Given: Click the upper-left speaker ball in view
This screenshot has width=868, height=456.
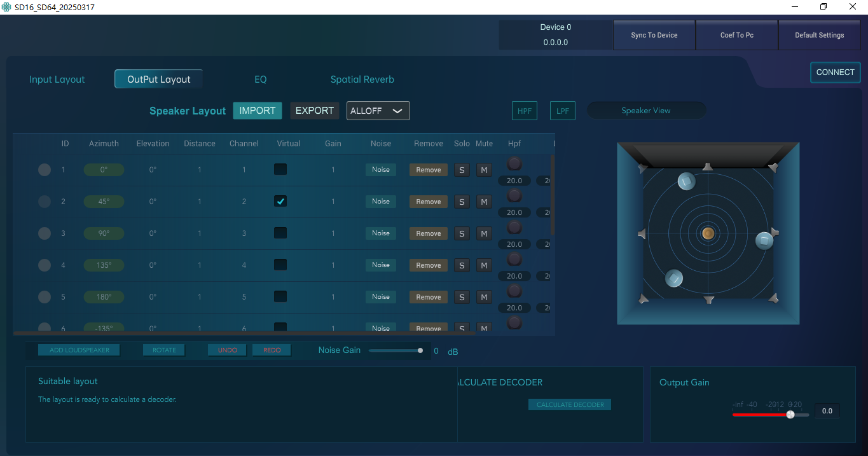Looking at the screenshot, I should (x=685, y=182).
